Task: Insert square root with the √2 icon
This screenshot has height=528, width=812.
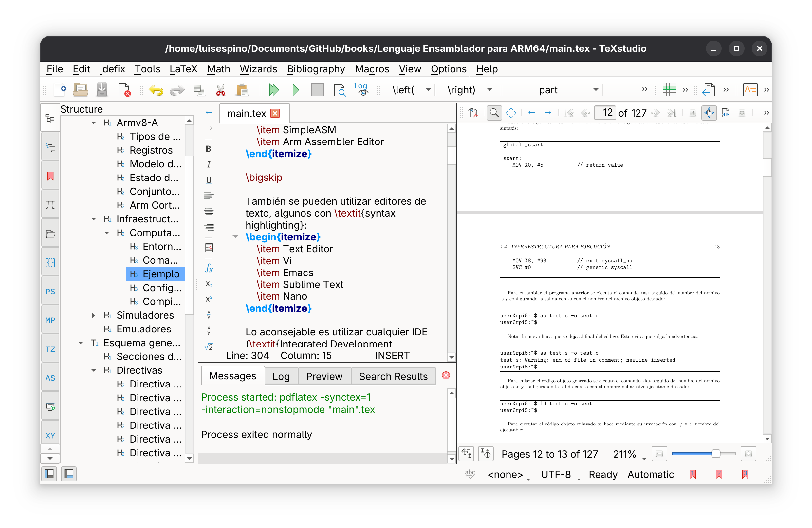Action: coord(209,347)
